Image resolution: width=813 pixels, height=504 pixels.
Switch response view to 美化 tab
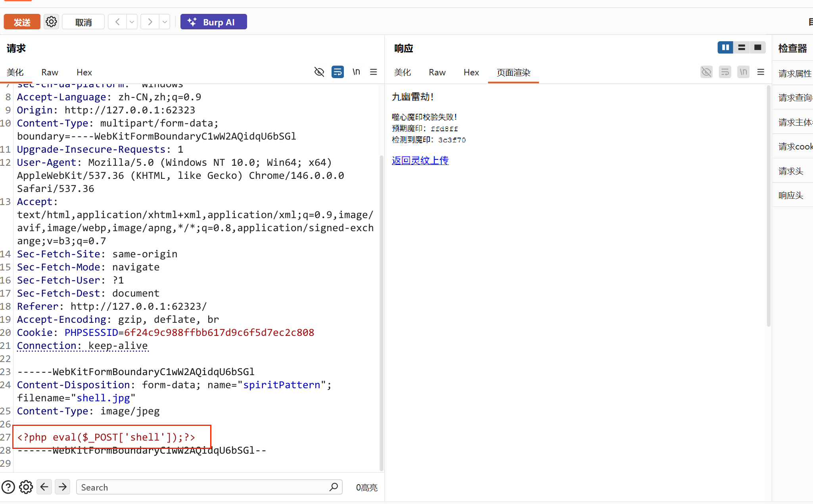click(403, 72)
